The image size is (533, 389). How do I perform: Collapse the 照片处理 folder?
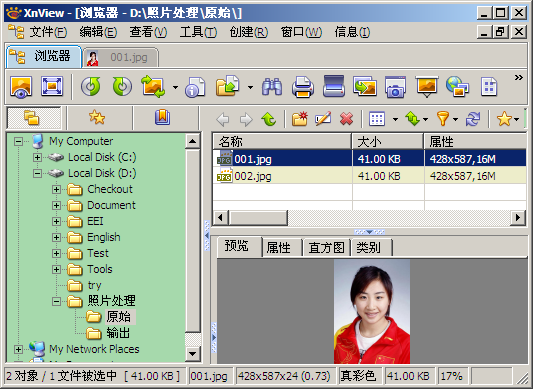(x=56, y=301)
